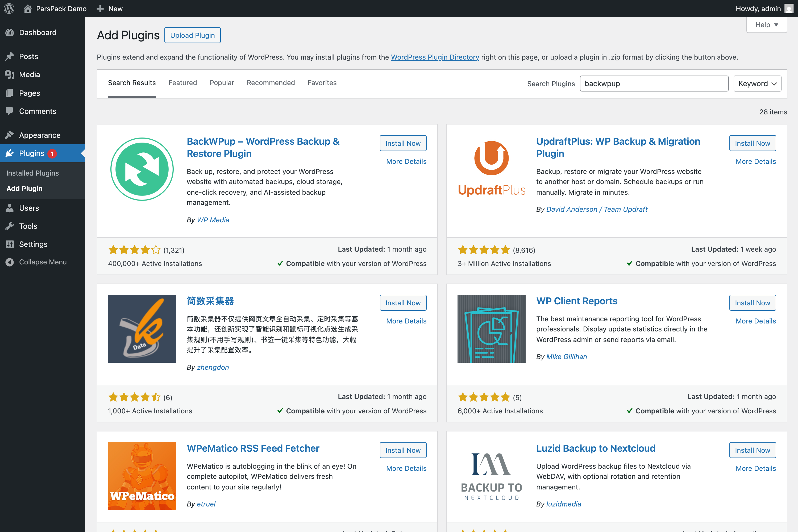This screenshot has width=798, height=532.
Task: Click the WordPress logo in admin bar
Action: coord(9,9)
